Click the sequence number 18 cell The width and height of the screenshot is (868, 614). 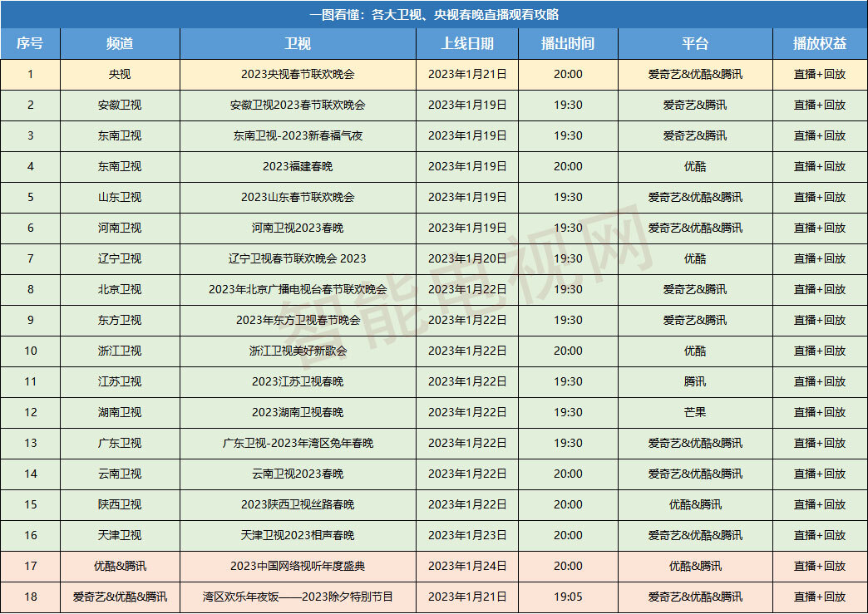coord(31,597)
